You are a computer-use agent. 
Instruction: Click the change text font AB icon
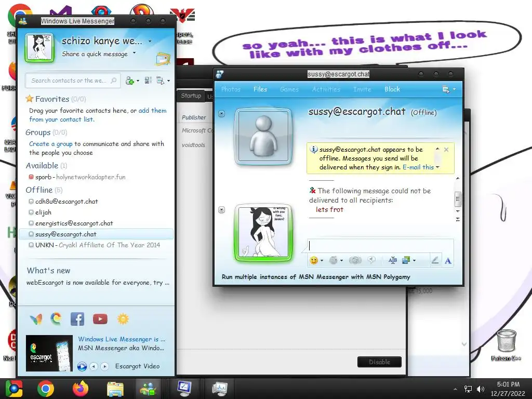pyautogui.click(x=393, y=260)
